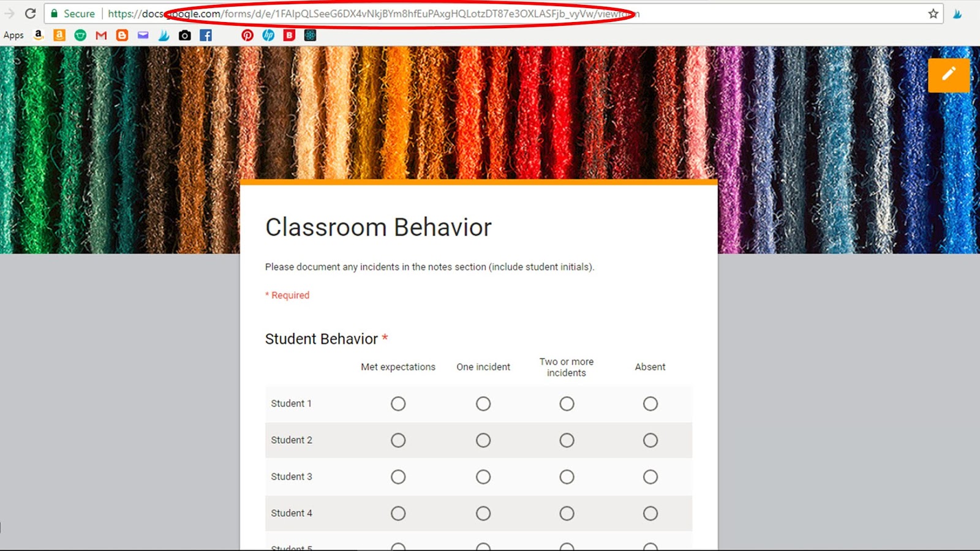Open the Pinterest bookmark
The image size is (980, 551).
pos(247,35)
